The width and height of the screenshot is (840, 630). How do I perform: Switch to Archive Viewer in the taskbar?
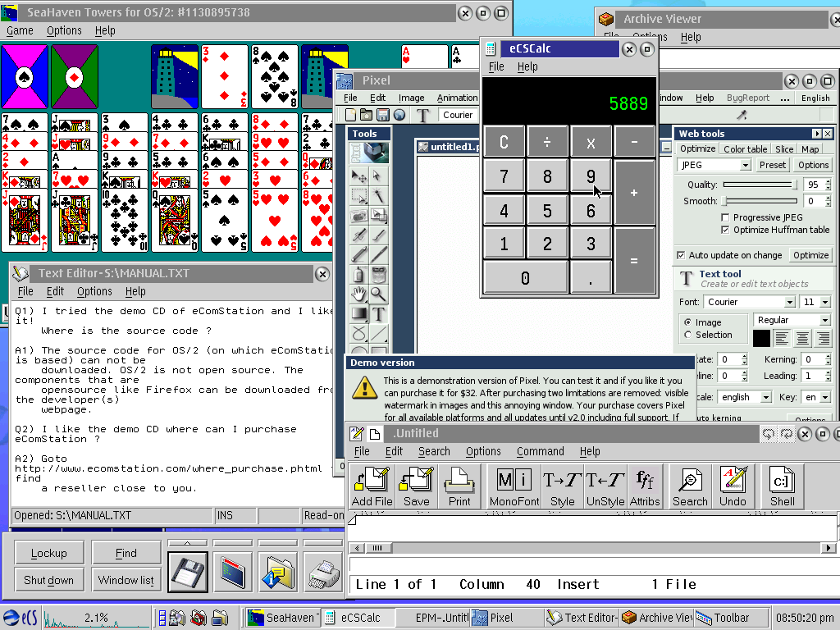click(657, 618)
